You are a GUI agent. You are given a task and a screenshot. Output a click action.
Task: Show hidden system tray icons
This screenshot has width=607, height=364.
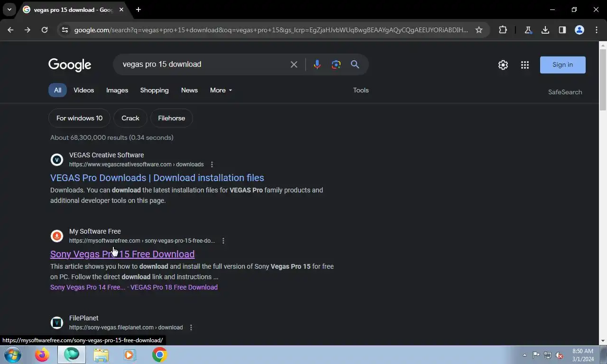(x=524, y=355)
